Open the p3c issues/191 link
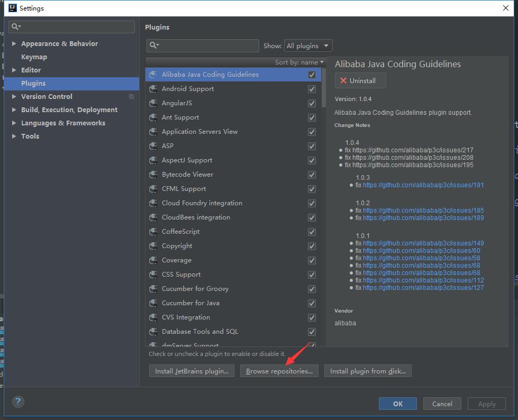This screenshot has height=420, width=518. point(423,185)
